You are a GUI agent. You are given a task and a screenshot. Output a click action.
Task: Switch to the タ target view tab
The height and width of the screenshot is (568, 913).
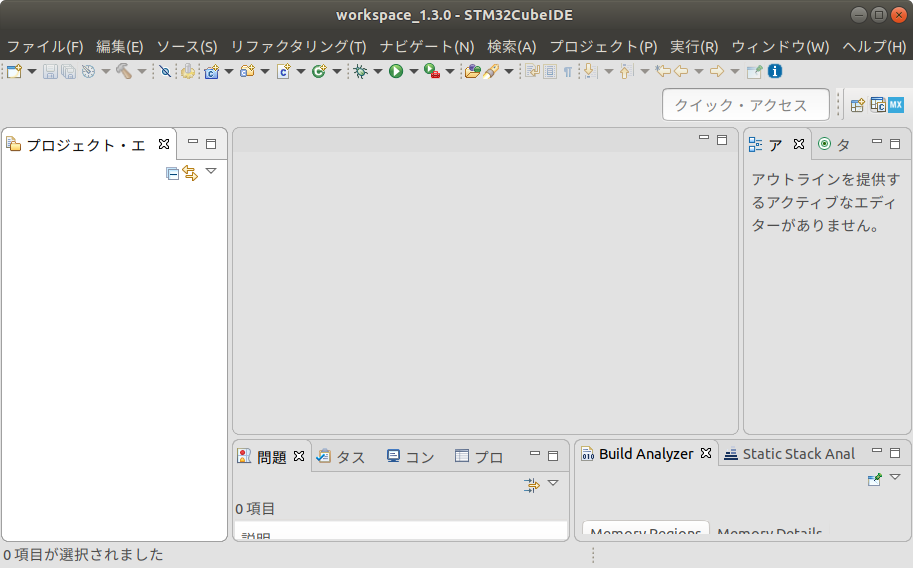click(834, 144)
